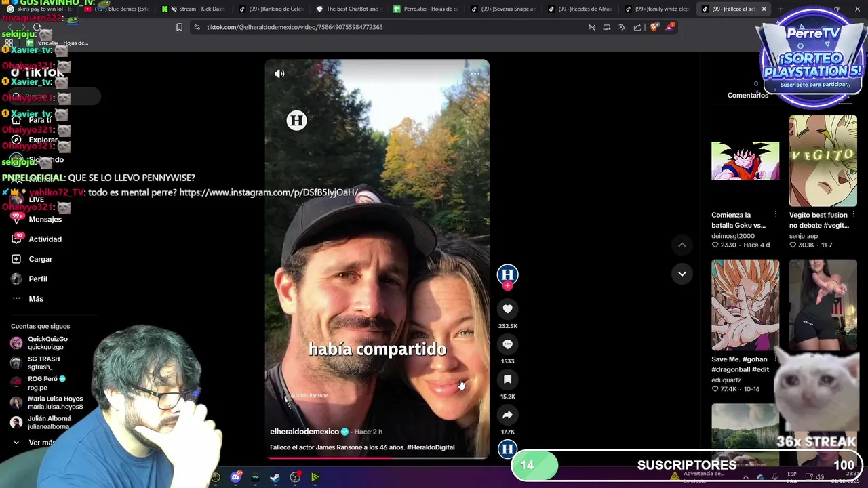Open Goku battle video thumbnail
Viewport: 868px width, 488px height.
(745, 161)
